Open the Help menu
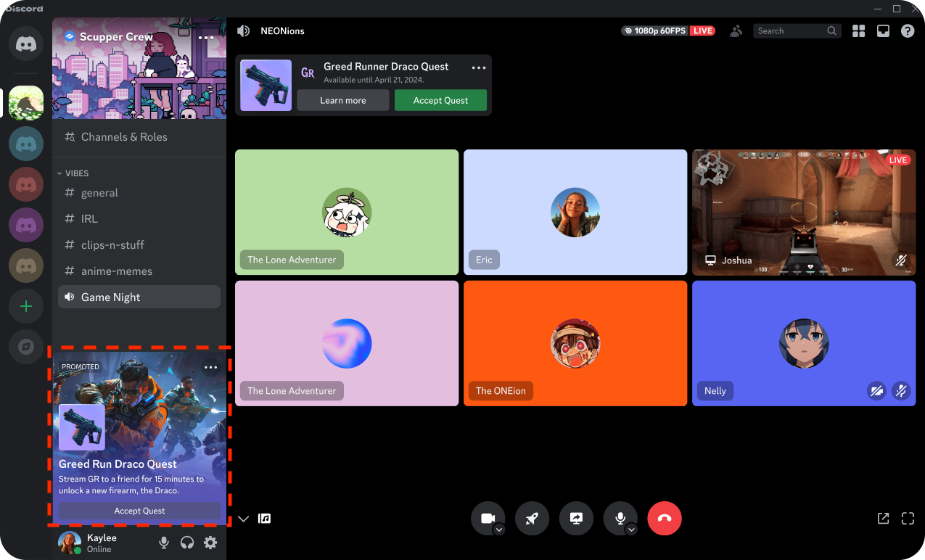 pyautogui.click(x=907, y=30)
